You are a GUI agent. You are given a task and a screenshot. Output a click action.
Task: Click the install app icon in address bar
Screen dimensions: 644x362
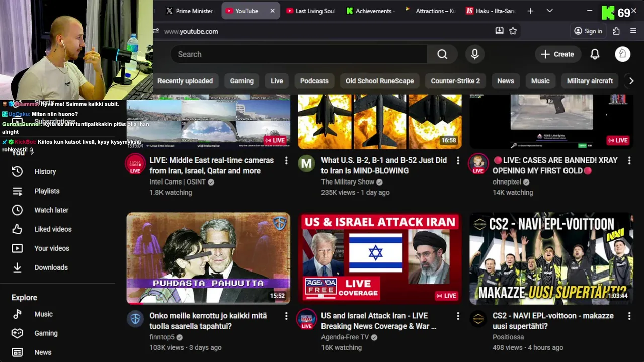499,31
